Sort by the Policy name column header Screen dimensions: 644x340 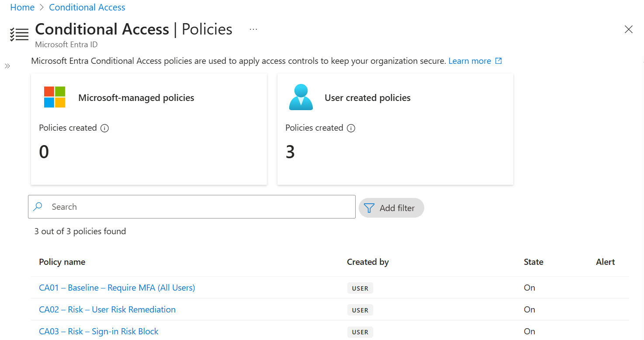[62, 262]
